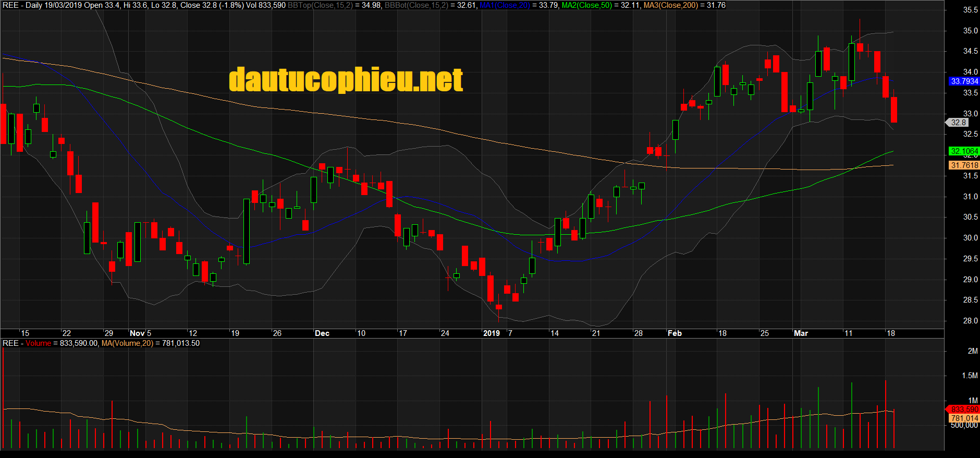Click the final red candle closing at 32.8
Screen dimensions: 980x458
coord(894,110)
